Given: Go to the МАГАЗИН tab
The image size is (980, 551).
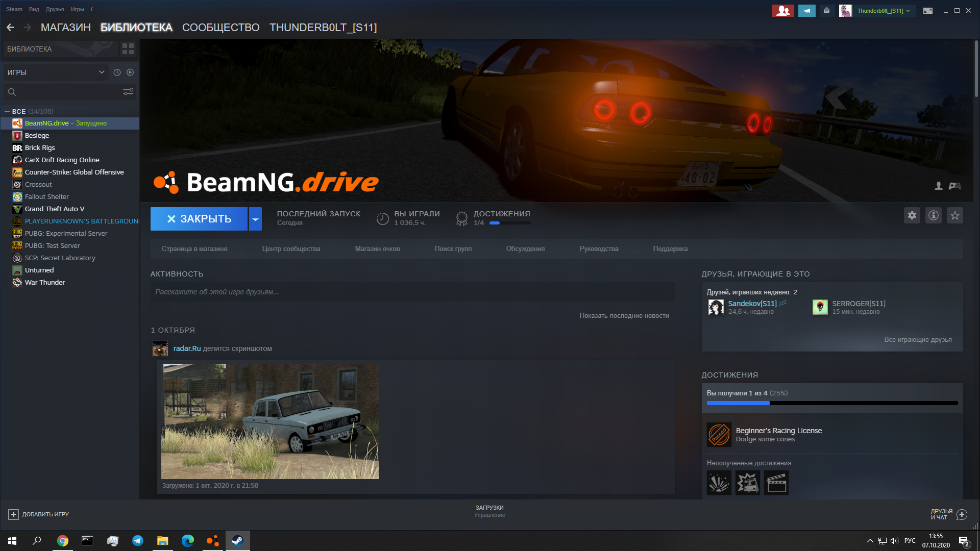Looking at the screenshot, I should 66,28.
